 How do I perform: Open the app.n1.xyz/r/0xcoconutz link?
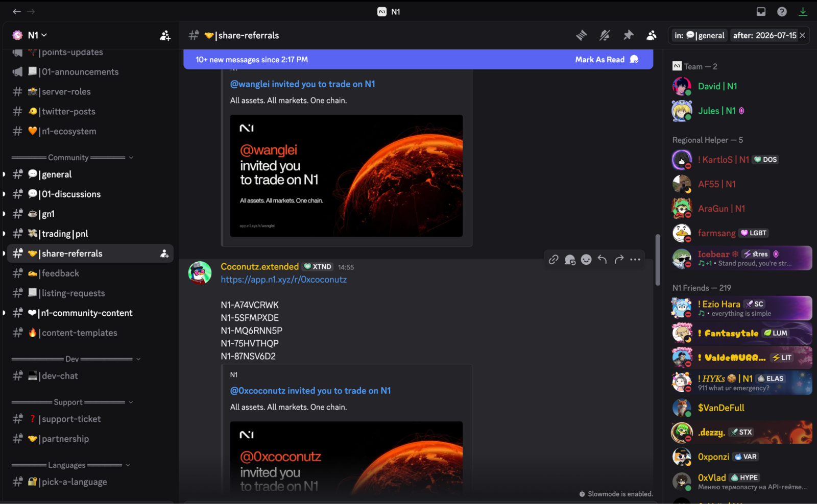coord(284,280)
